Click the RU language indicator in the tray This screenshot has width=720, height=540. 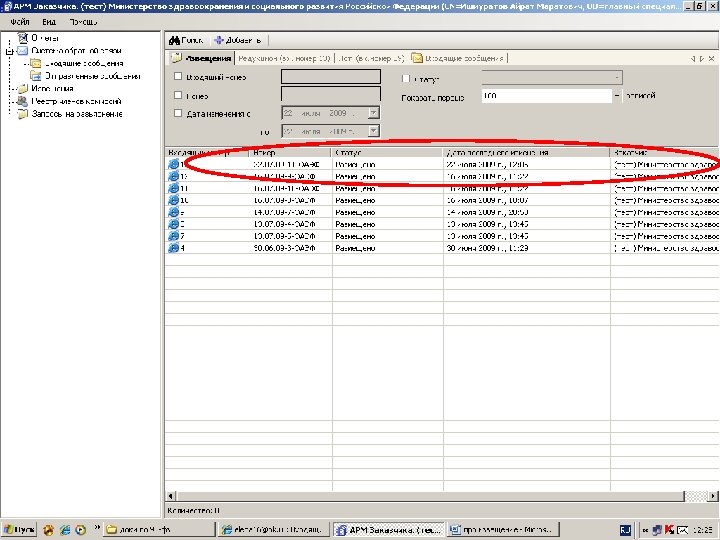coord(625,530)
